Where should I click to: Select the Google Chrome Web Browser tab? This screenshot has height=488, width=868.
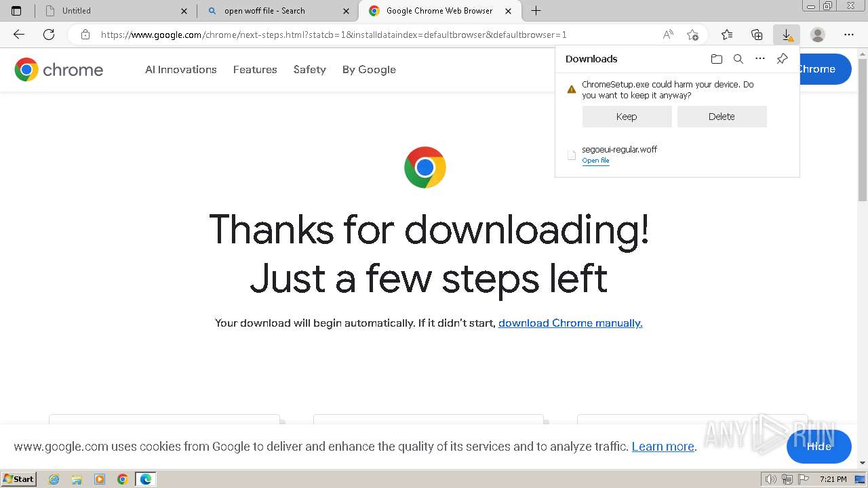(x=440, y=11)
